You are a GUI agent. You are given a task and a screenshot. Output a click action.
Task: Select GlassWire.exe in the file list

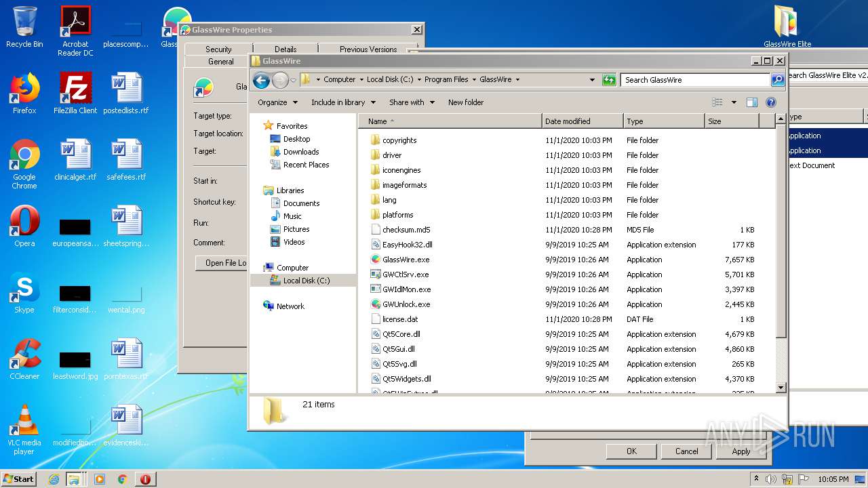tap(406, 260)
